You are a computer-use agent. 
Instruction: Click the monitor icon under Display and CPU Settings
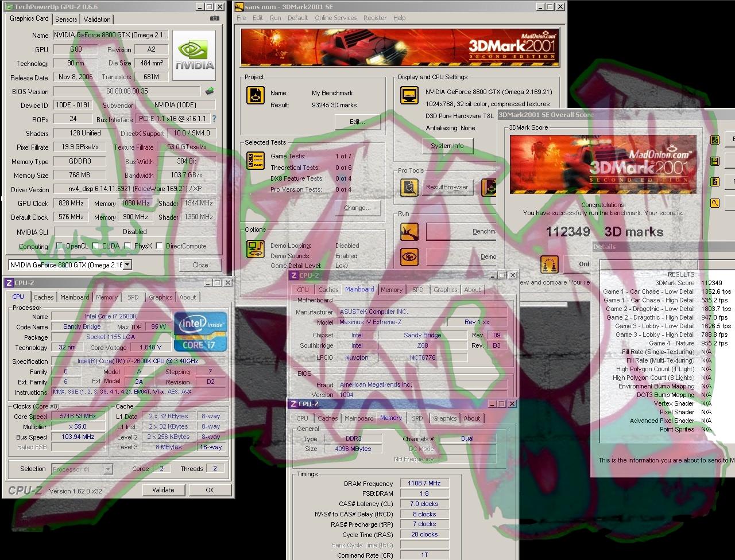[x=409, y=95]
